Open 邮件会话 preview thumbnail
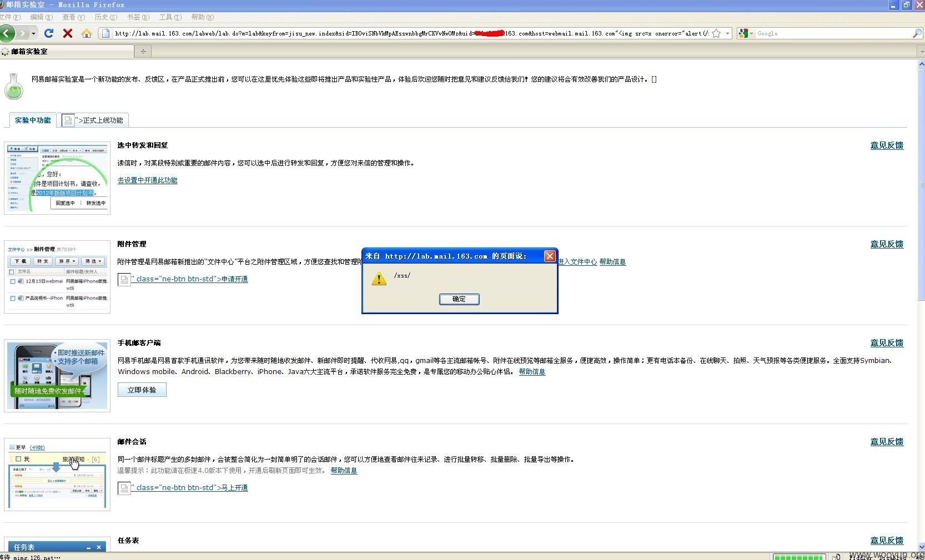Screen dimensions: 925x560 click(x=57, y=475)
